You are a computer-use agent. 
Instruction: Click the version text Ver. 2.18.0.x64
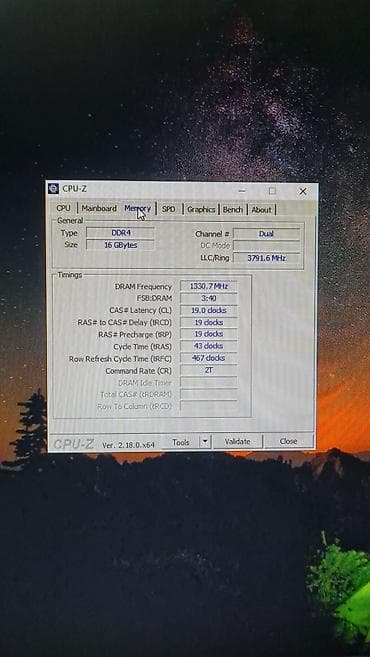(x=129, y=445)
